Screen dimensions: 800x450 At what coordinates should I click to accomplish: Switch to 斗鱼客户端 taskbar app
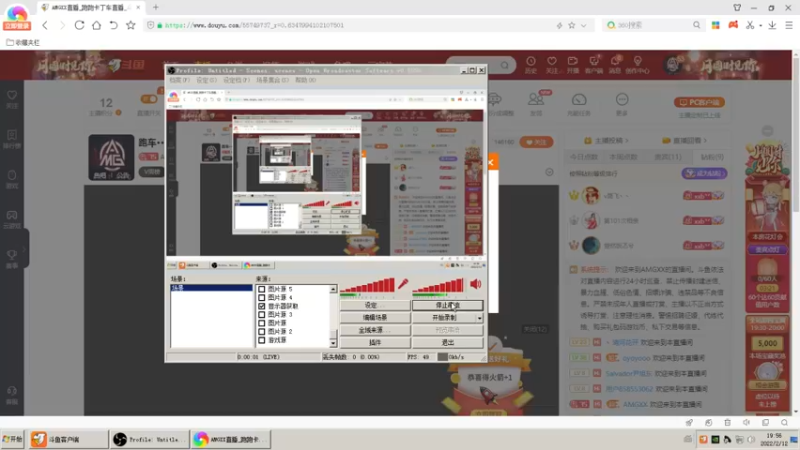[67, 439]
